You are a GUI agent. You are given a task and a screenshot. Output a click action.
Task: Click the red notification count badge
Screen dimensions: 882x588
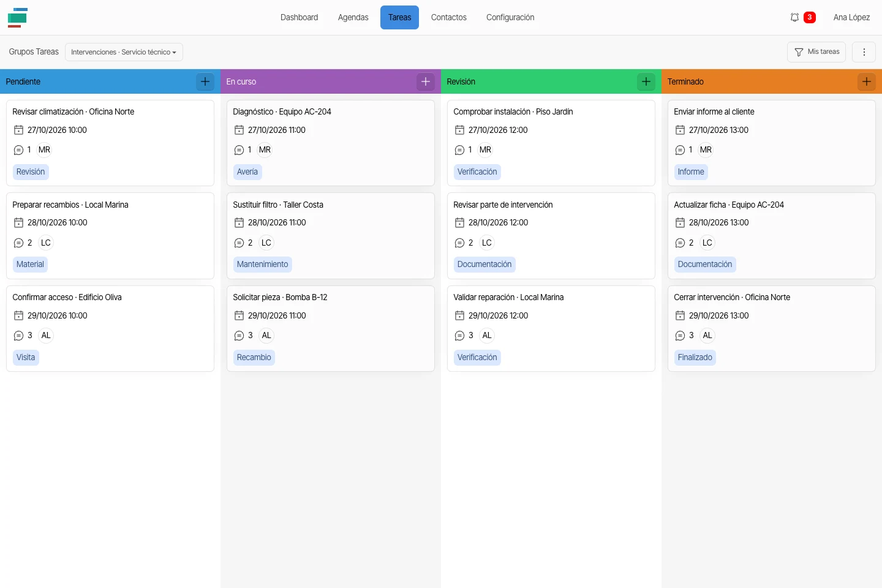[810, 18]
